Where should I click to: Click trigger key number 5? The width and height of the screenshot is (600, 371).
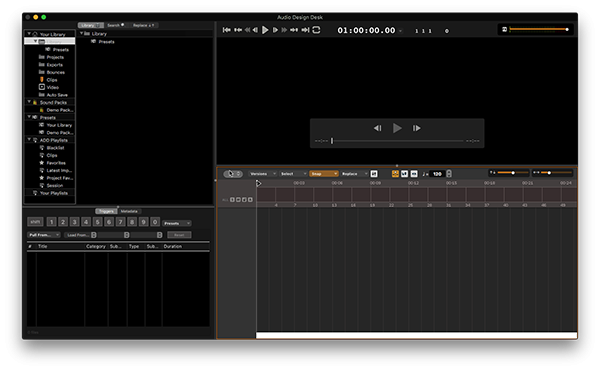click(98, 222)
